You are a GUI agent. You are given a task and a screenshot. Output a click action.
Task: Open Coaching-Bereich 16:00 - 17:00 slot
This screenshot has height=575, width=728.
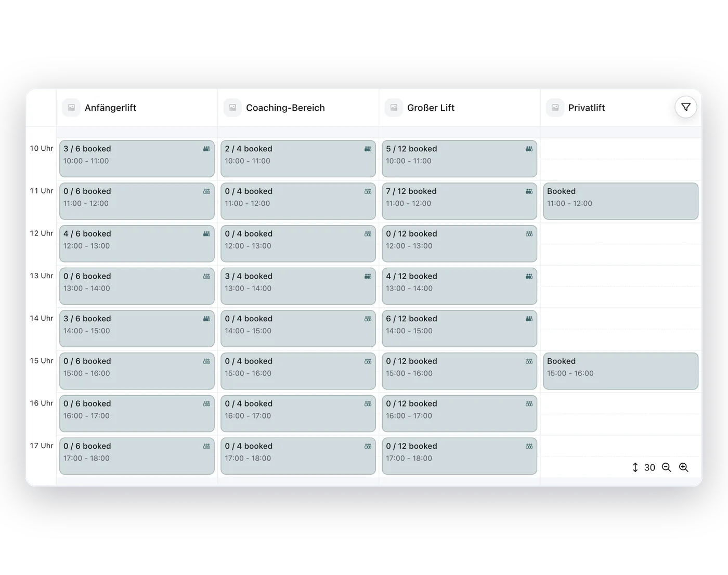coord(298,413)
